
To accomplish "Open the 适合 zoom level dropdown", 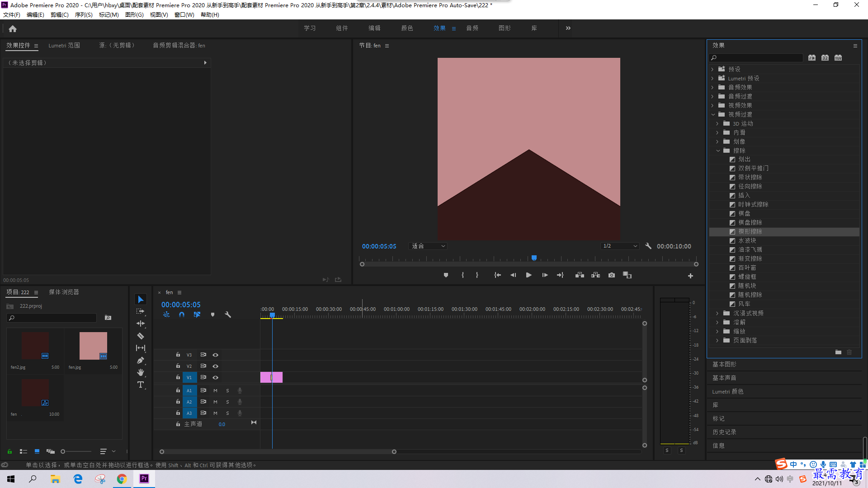I will (428, 246).
